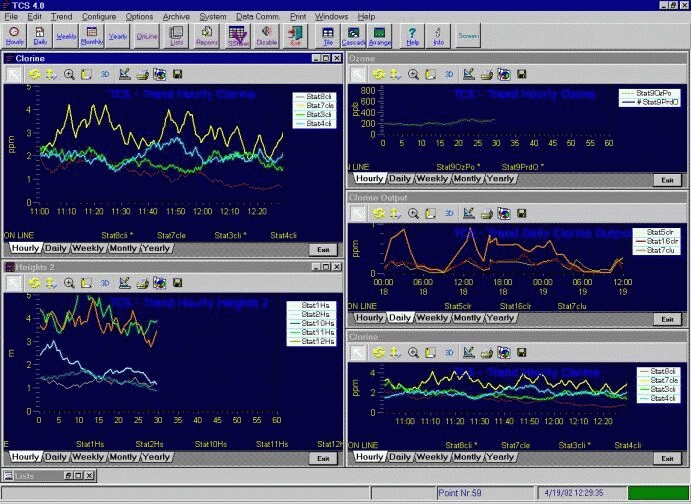Click the chart edit icon in Ozone window

[469, 74]
